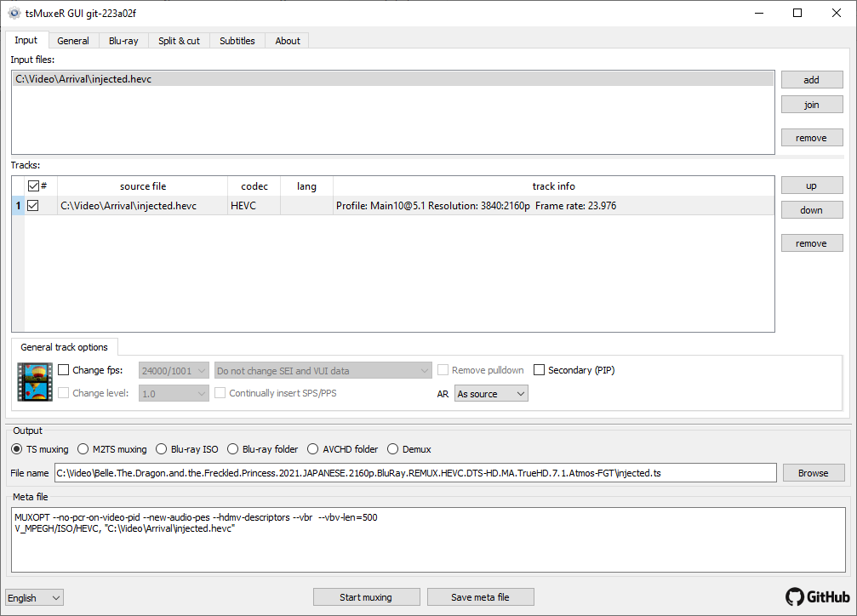This screenshot has width=857, height=616.
Task: Open the SEI and VUI data dropdown
Action: 323,371
